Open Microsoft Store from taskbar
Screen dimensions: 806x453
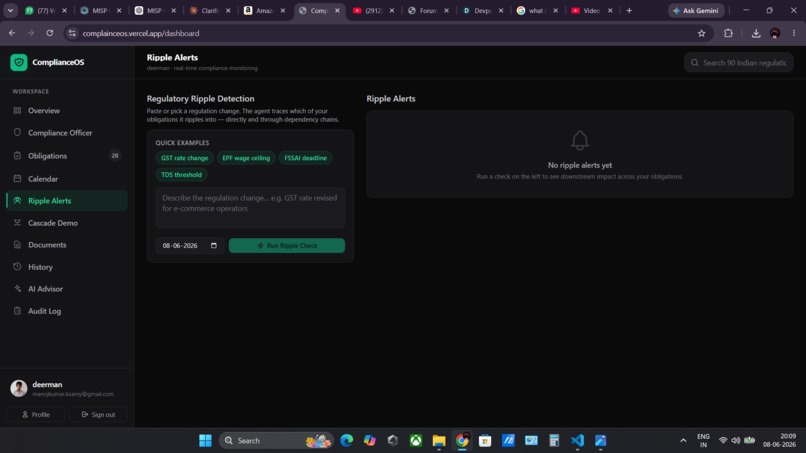point(485,441)
